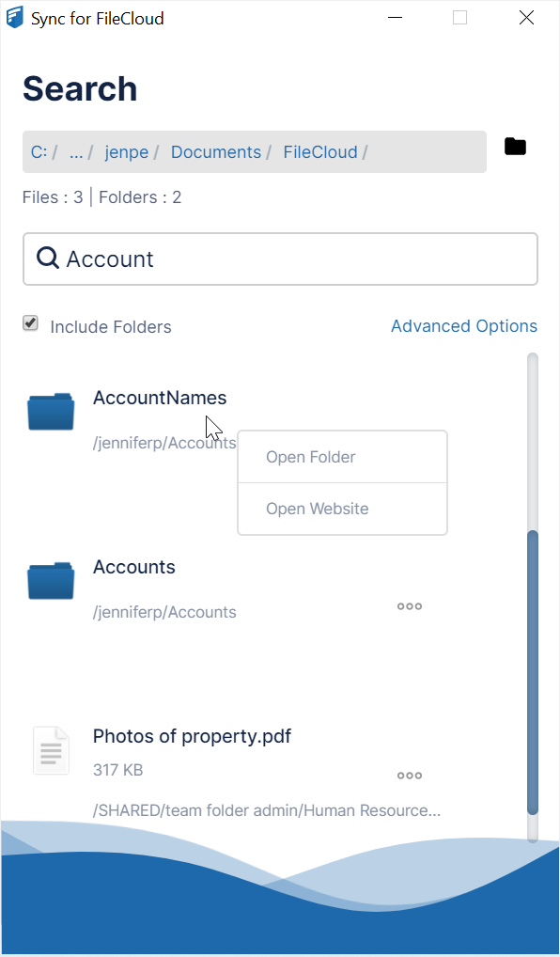
Task: Open the folder browser icon beside breadcrumb
Action: coord(515,146)
